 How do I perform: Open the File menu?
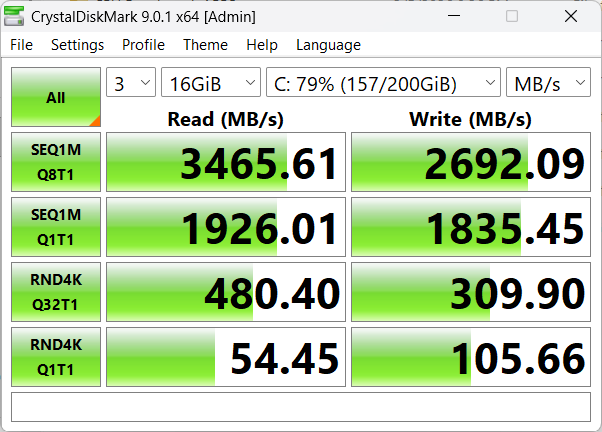tap(21, 45)
